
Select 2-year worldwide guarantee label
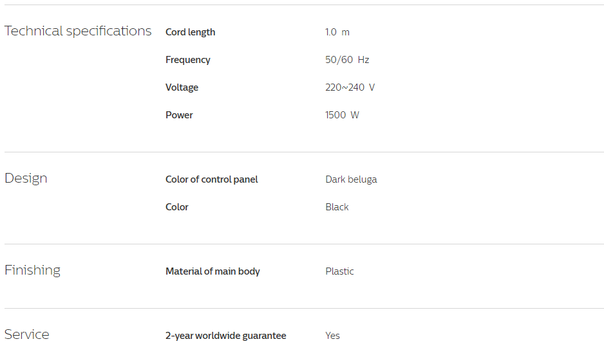(226, 336)
